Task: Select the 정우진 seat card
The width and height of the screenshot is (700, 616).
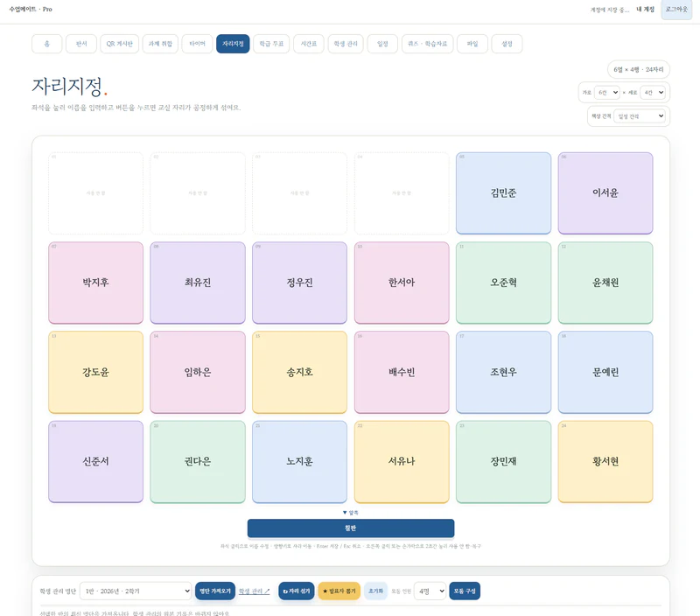Action: 299,283
